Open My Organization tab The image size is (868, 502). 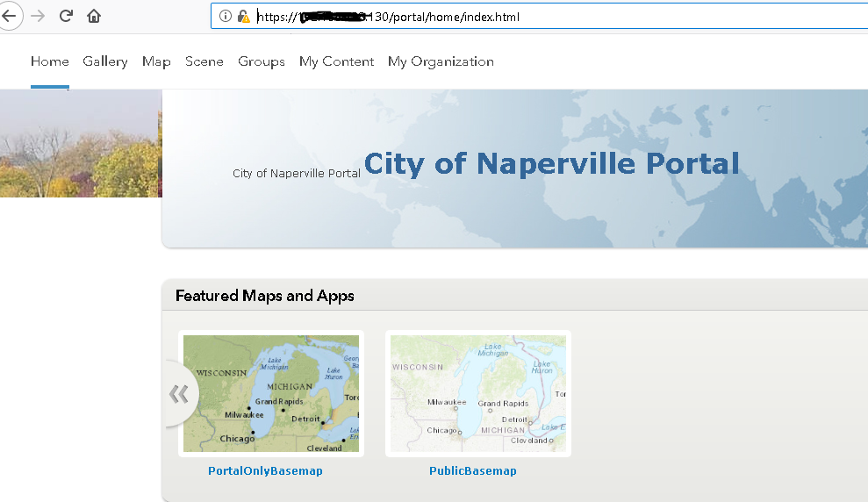click(x=441, y=61)
